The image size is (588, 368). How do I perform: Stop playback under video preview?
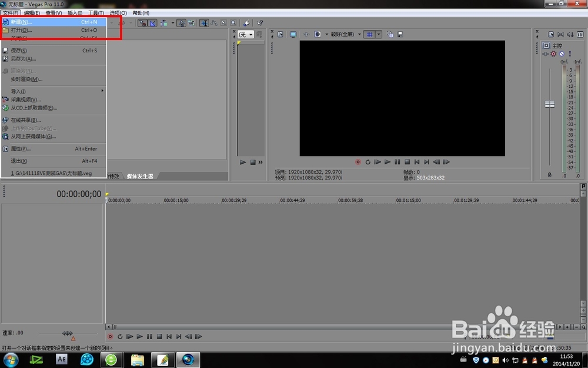pos(407,163)
